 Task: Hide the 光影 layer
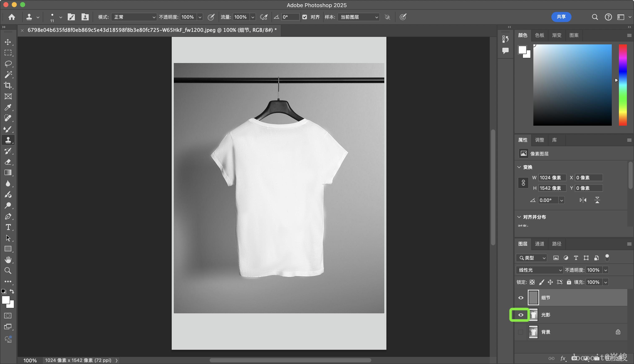520,315
